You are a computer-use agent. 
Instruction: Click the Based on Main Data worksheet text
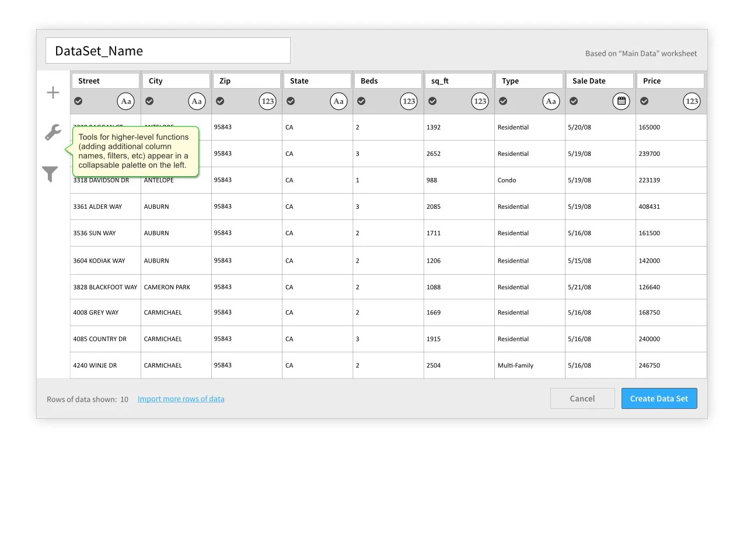point(641,54)
